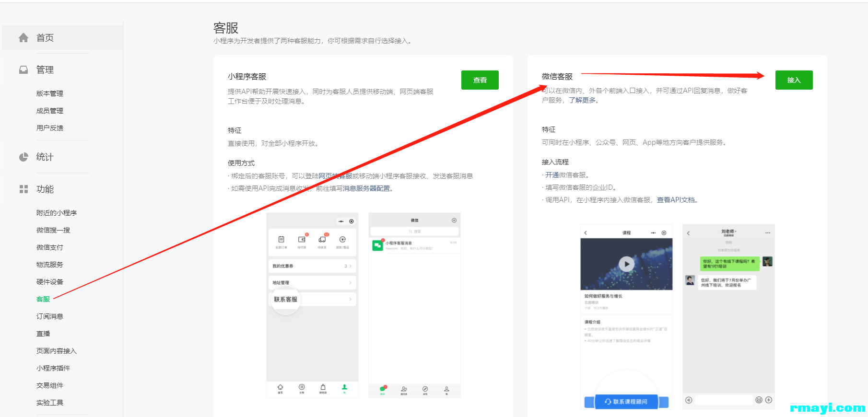Viewport: 868px width, 417px height.
Task: Select 微信搜一搜 in sidebar
Action: pos(53,230)
